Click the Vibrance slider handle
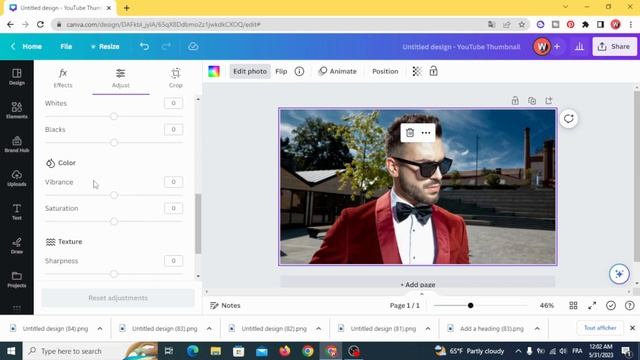The height and width of the screenshot is (360, 640). coord(114,195)
